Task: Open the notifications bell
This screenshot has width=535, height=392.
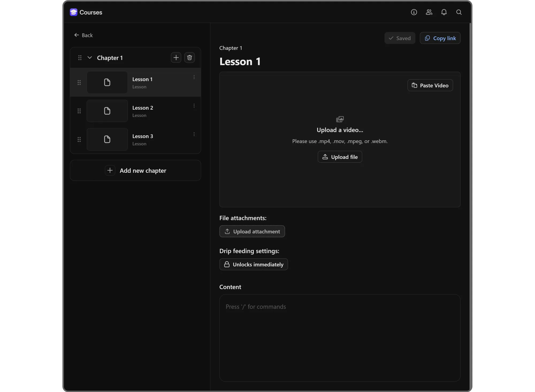Action: click(444, 12)
